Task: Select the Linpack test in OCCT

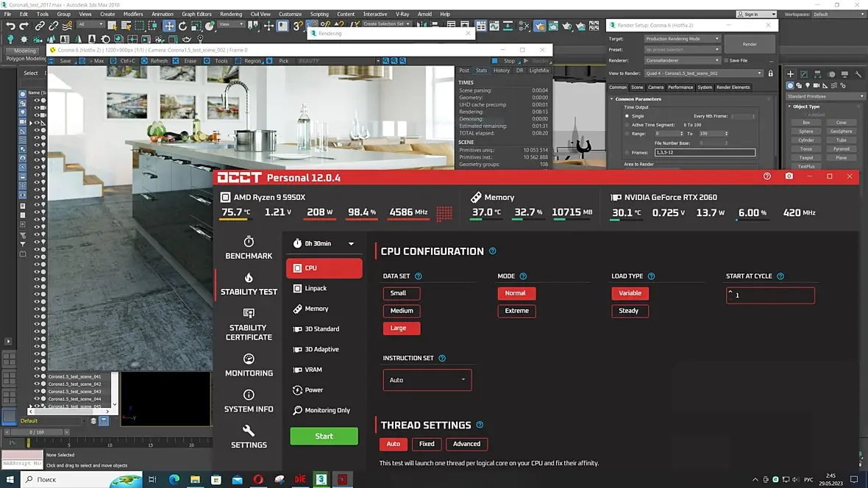Action: (324, 288)
